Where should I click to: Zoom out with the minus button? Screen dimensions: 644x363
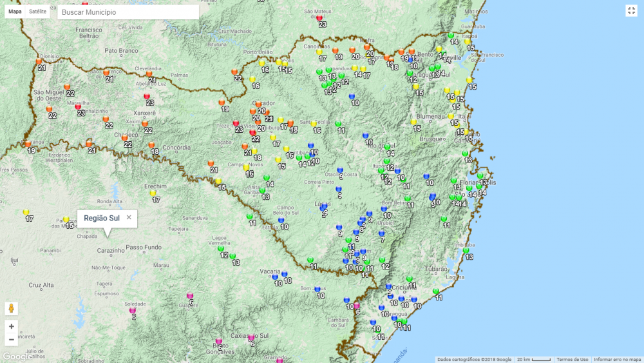coord(12,340)
